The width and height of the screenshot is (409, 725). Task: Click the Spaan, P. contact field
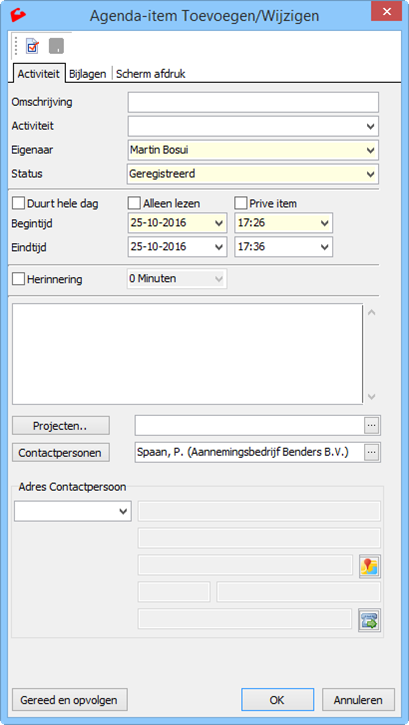coord(250,453)
